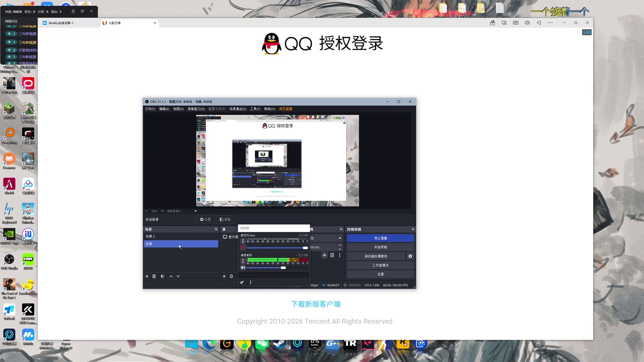Open virtual camera settings gear icon
644x362 pixels.
[410, 256]
